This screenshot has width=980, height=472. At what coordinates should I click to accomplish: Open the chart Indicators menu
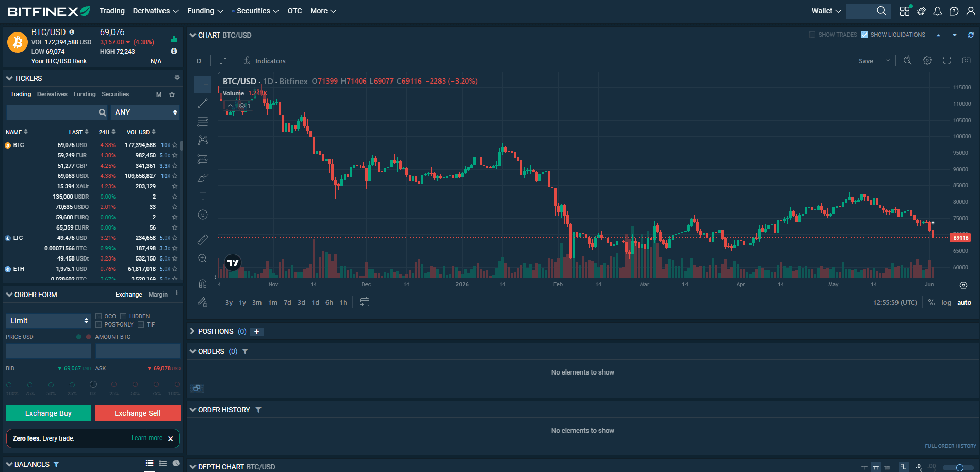tap(265, 61)
